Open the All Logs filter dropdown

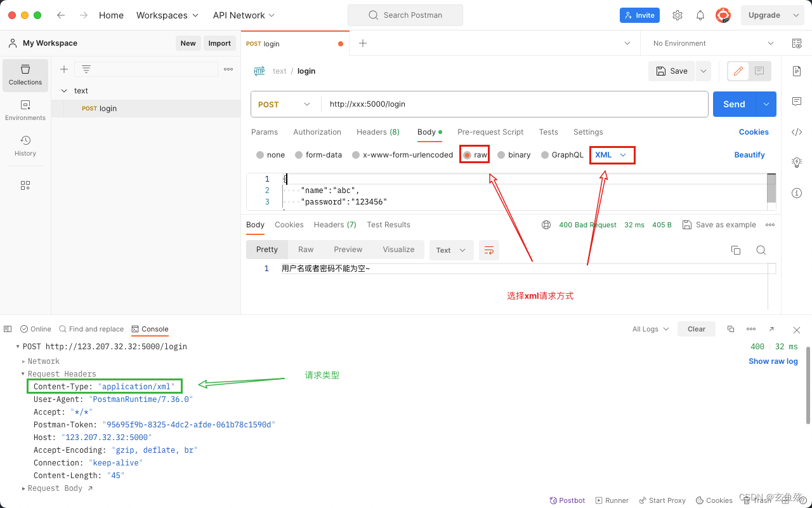coord(651,329)
